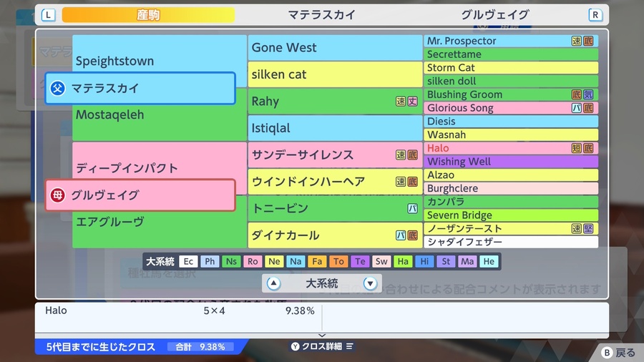Click the Te lineage color swatch
Image resolution: width=644 pixels, height=362 pixels.
(x=360, y=261)
